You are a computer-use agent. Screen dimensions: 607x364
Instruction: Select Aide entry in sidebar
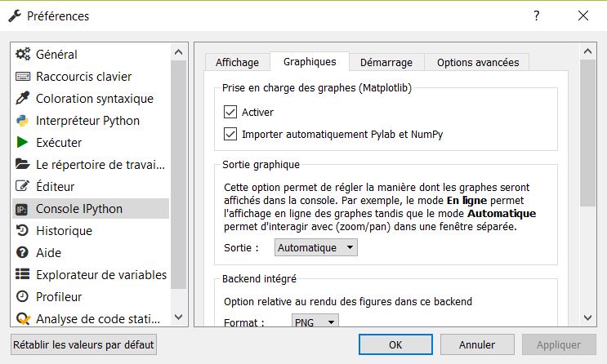91,252
